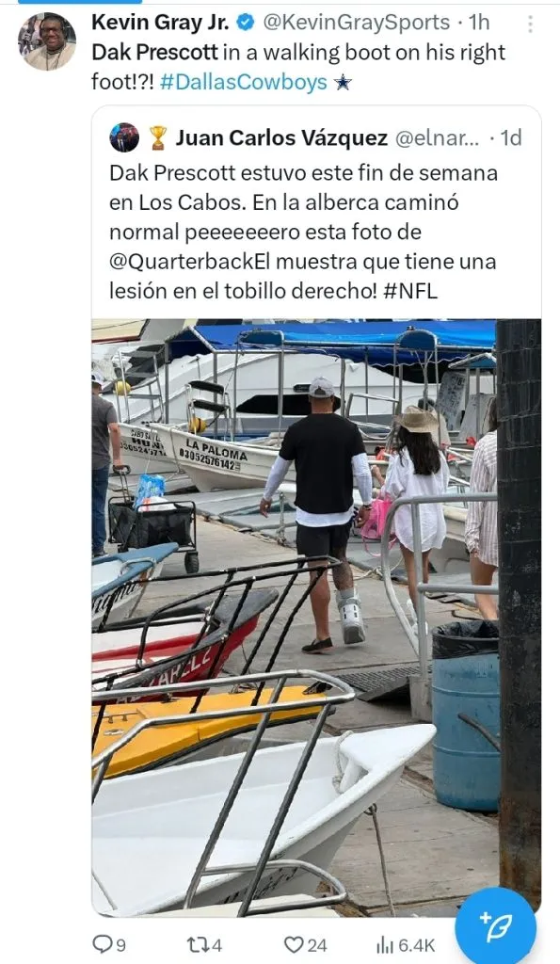Open the #DallasCowboys hashtag
This screenshot has width=560, height=964.
(244, 82)
